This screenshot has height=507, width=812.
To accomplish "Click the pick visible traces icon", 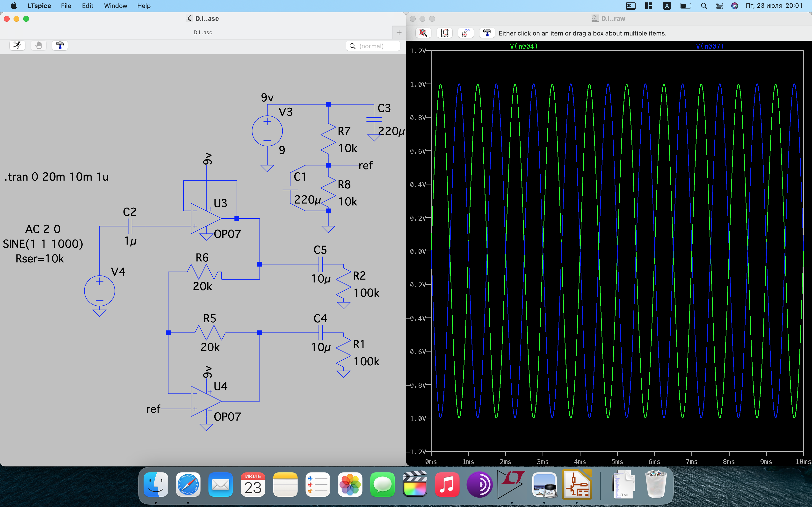I will (466, 33).
